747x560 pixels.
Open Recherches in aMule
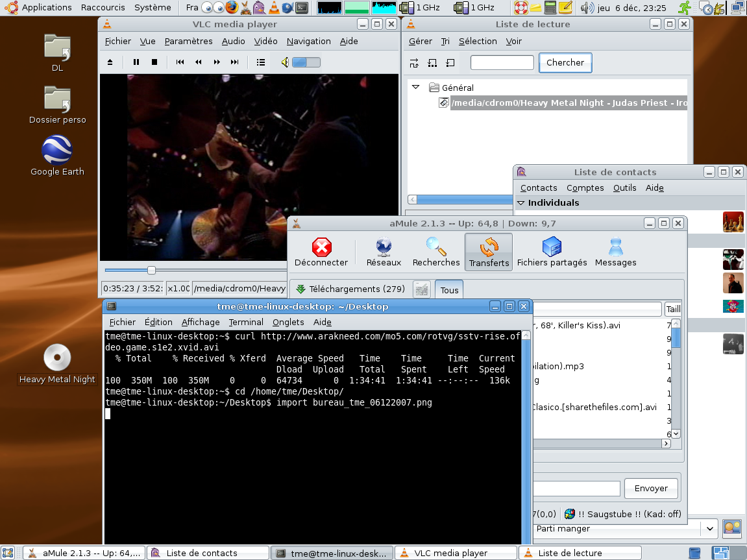[x=436, y=252]
